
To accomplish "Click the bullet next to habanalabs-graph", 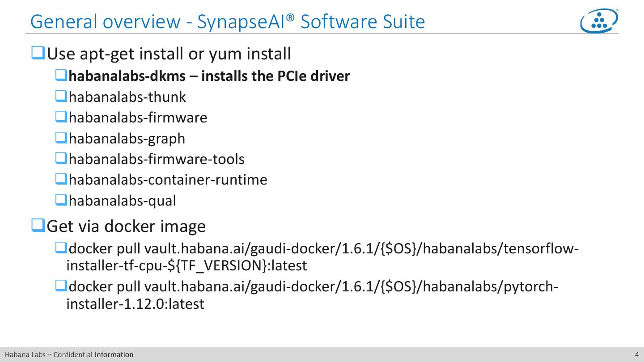I will (61, 138).
